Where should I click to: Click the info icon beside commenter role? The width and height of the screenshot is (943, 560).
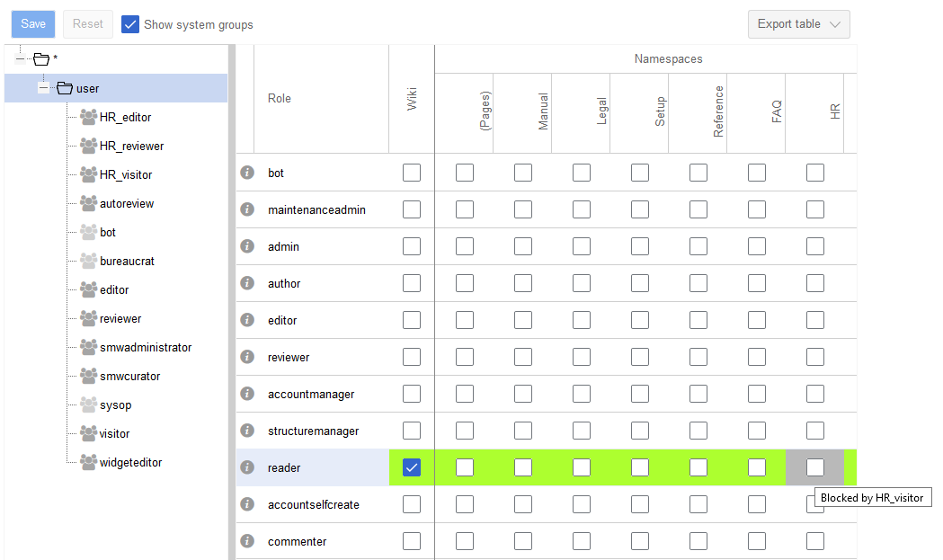(x=247, y=541)
